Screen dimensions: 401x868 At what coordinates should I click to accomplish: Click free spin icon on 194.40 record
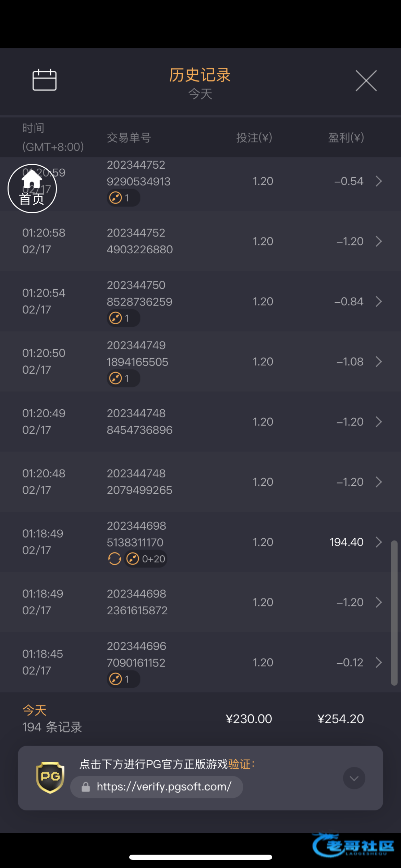coord(114,559)
